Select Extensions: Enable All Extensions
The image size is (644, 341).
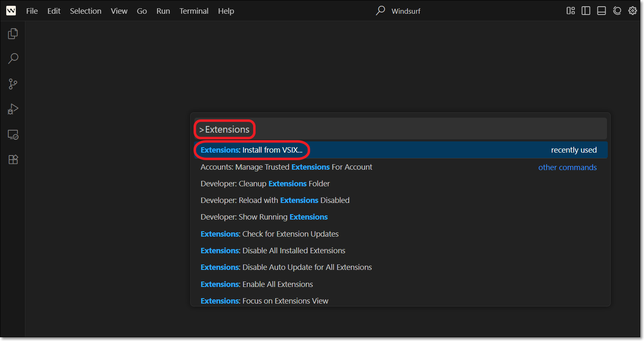[x=400, y=284]
